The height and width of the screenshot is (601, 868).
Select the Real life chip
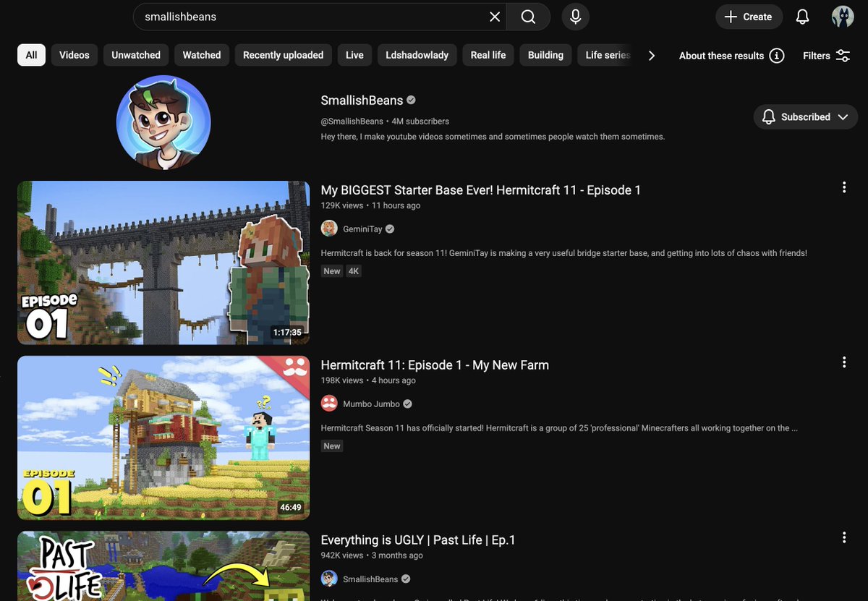(488, 55)
